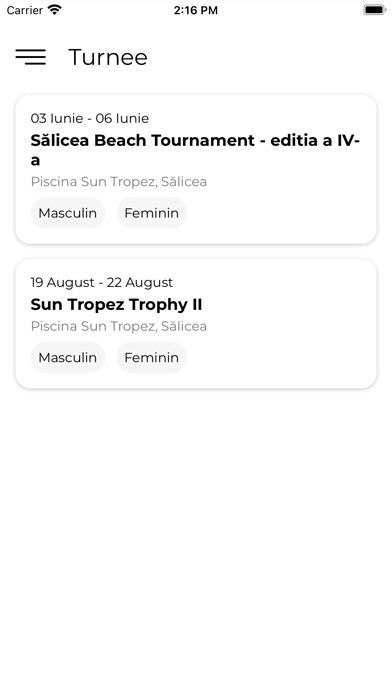Click the Sun Tropez Trophy II title
Screen dimensions: 392x696
116,305
